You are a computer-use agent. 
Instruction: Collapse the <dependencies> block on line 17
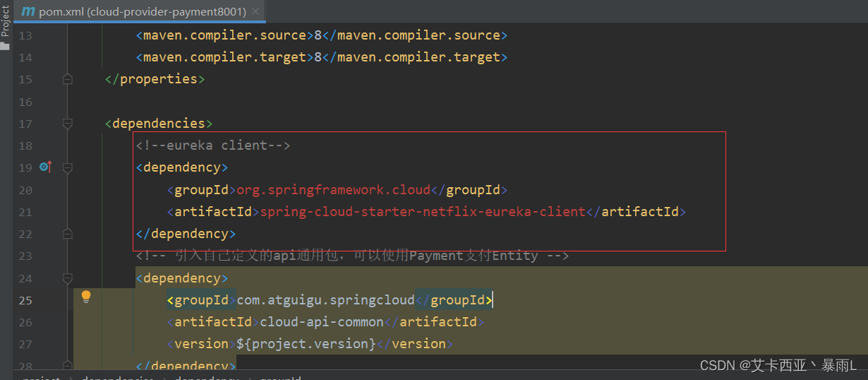click(x=67, y=124)
